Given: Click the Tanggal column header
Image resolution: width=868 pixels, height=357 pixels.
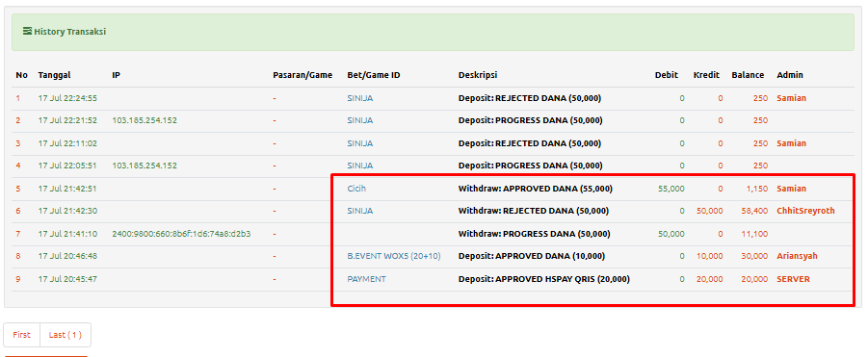Looking at the screenshot, I should [54, 75].
